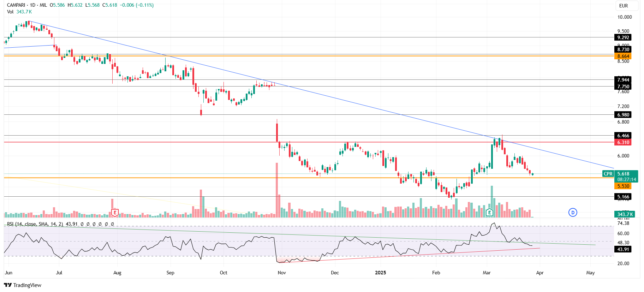Click the green earnings E marker in March
The height and width of the screenshot is (292, 644).
pos(489,212)
